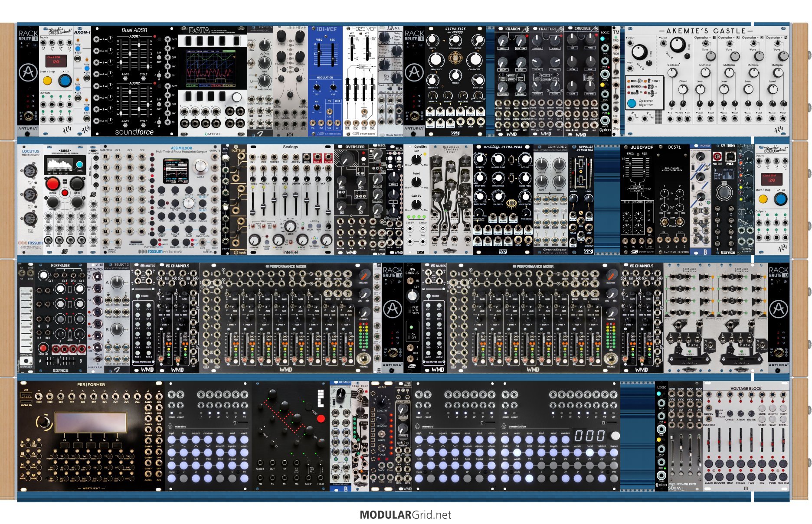Click the Dry/Wet knob on FX Aid XL
The width and height of the screenshot is (812, 524).
pos(396,79)
